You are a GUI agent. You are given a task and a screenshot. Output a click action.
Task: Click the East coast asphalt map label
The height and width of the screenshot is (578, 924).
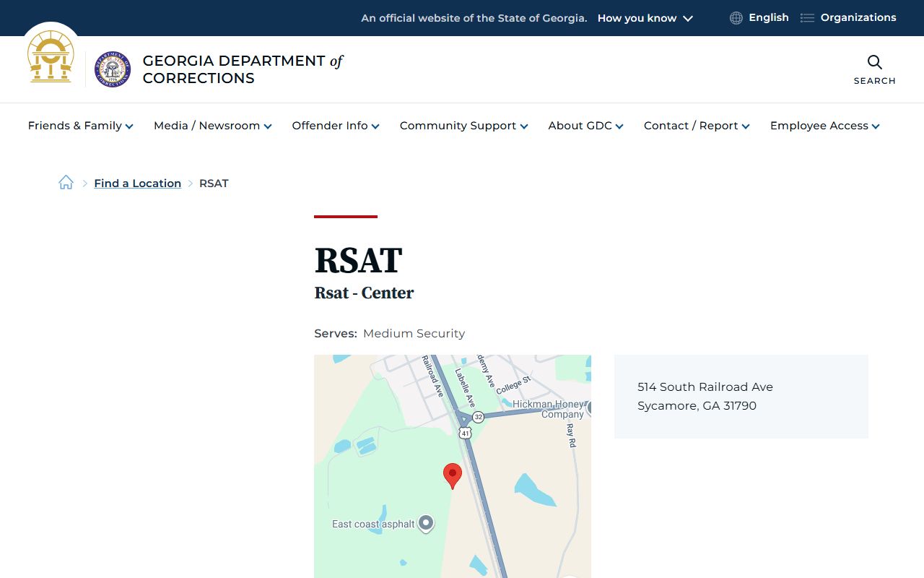coord(373,524)
